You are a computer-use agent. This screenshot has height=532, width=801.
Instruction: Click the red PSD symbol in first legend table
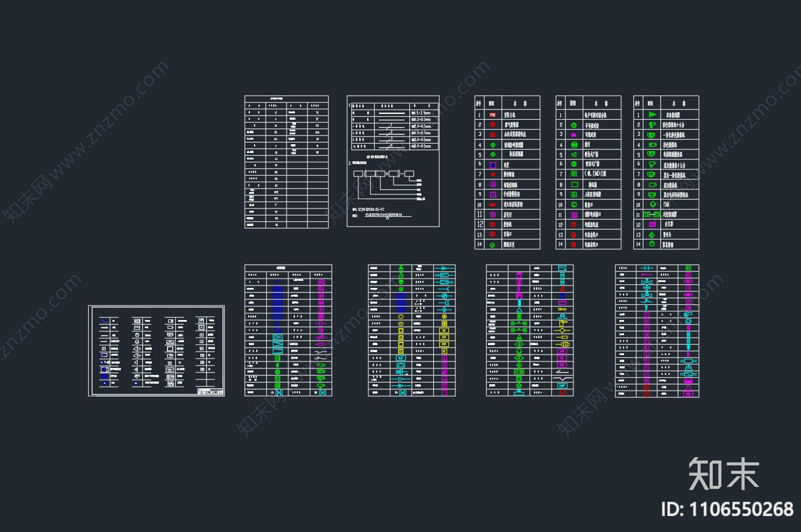[492, 115]
